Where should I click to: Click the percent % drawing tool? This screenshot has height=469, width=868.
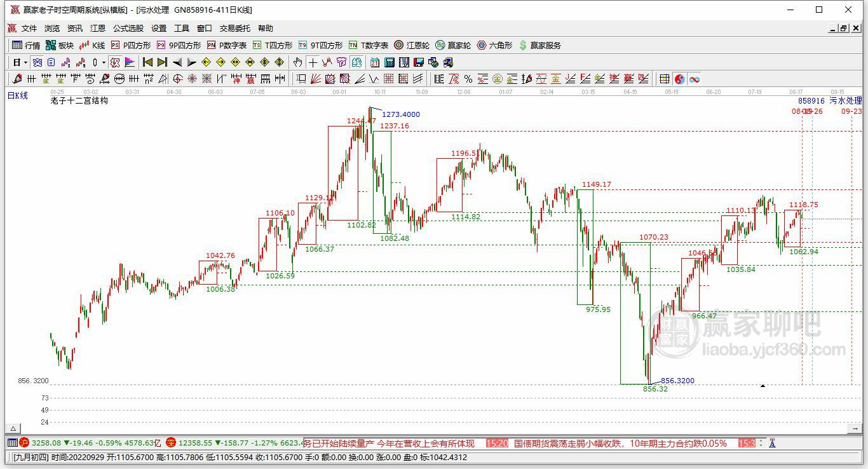[468, 79]
